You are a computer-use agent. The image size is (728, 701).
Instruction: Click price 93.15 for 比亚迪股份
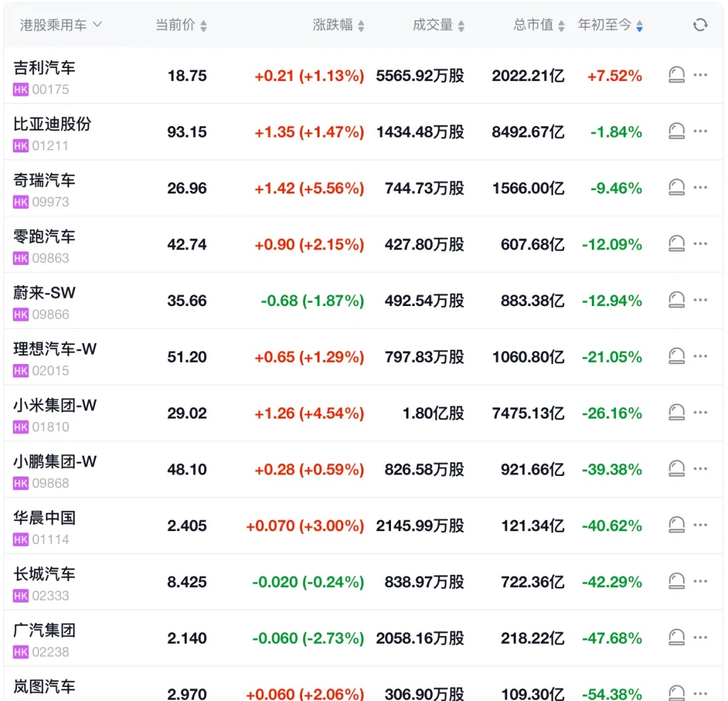pyautogui.click(x=187, y=132)
